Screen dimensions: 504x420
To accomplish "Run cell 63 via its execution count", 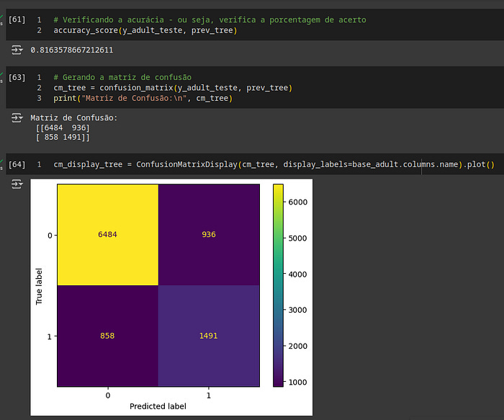I will coord(17,78).
